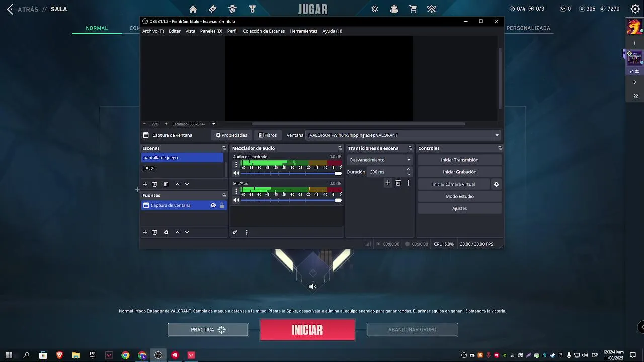The height and width of the screenshot is (362, 644).
Task: Open advanced audio properties gears icon
Action: coord(235,232)
